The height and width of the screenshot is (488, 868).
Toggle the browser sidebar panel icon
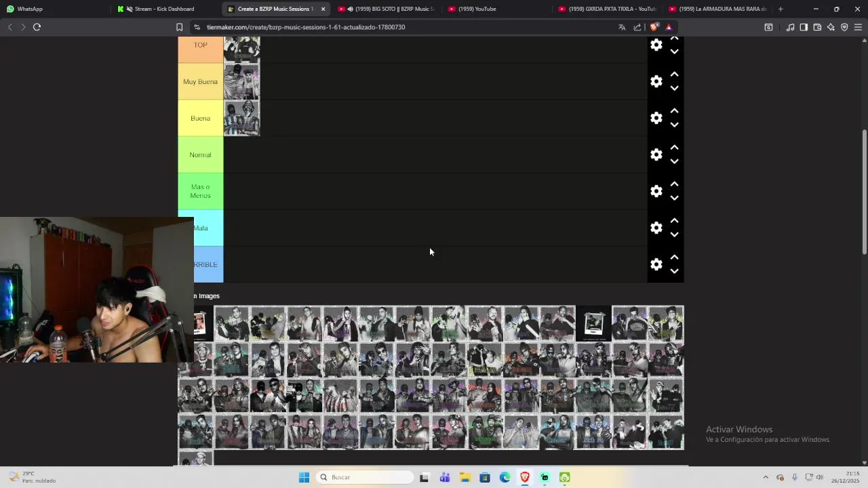[x=804, y=27]
